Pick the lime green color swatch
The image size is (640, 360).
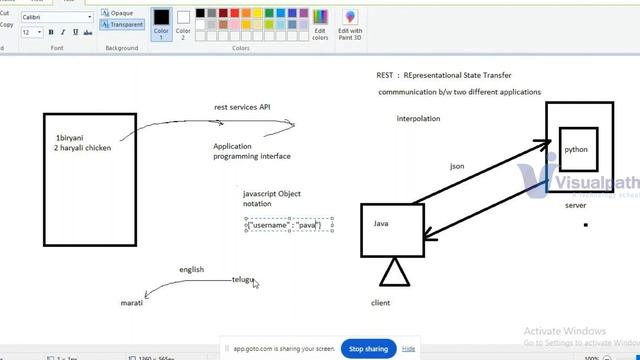tap(269, 24)
